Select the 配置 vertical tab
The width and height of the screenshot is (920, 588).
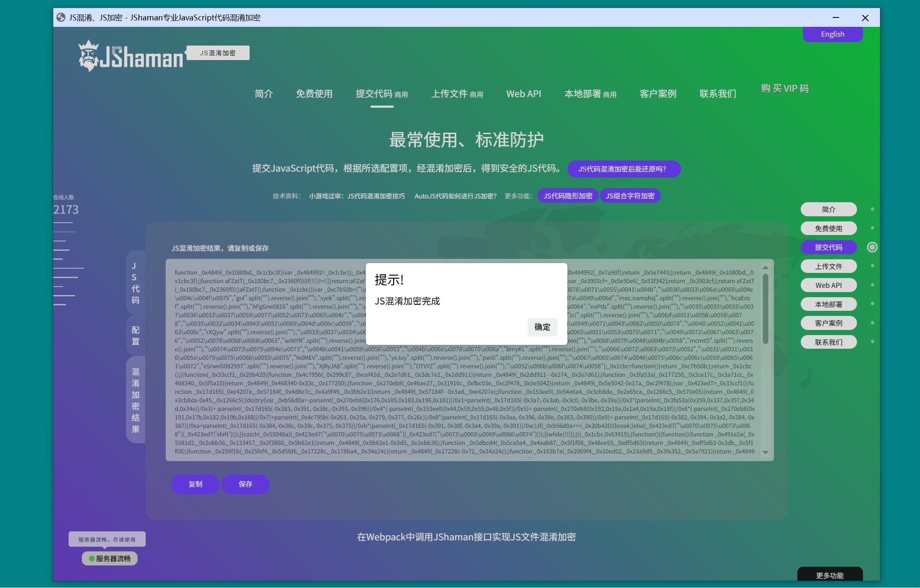[135, 336]
